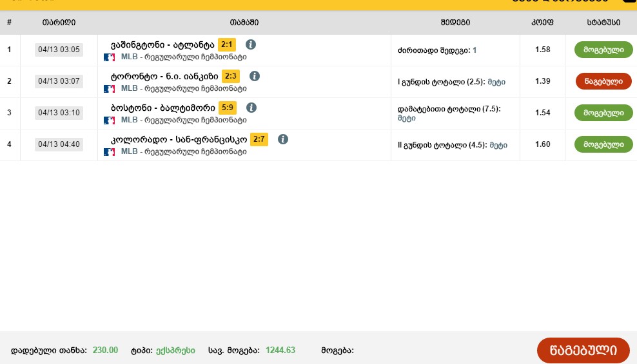Click the თამაში column header

[x=244, y=23]
